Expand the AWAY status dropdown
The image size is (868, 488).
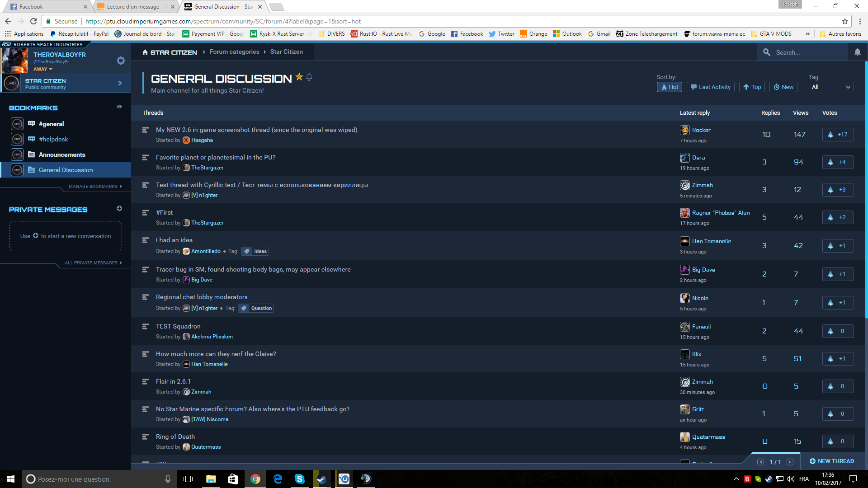click(43, 69)
